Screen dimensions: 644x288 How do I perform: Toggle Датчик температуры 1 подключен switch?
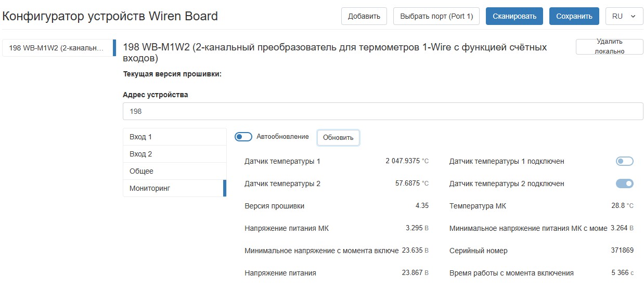click(624, 161)
